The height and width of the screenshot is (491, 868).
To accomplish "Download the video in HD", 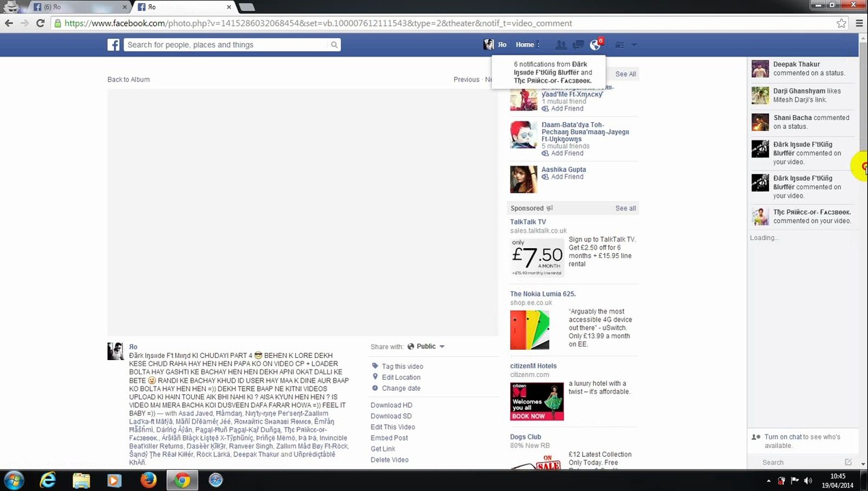I will tap(391, 406).
